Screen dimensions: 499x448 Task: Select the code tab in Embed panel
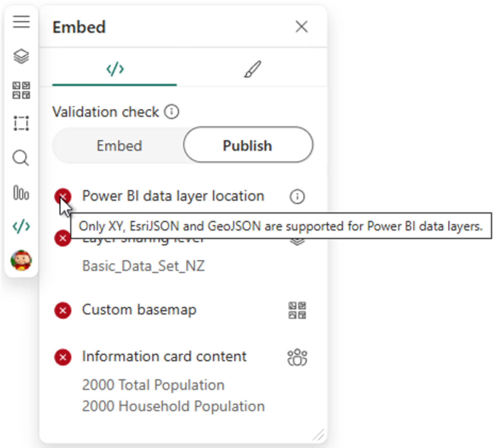(x=115, y=69)
